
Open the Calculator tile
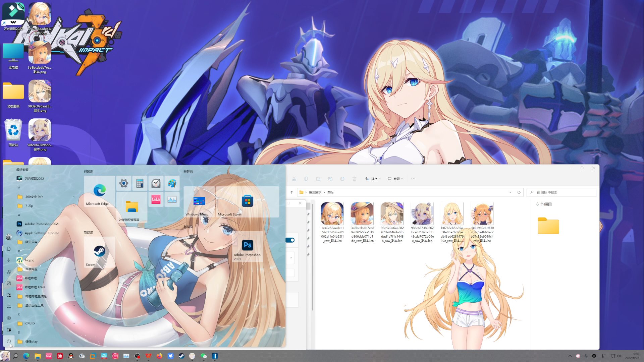(x=140, y=183)
